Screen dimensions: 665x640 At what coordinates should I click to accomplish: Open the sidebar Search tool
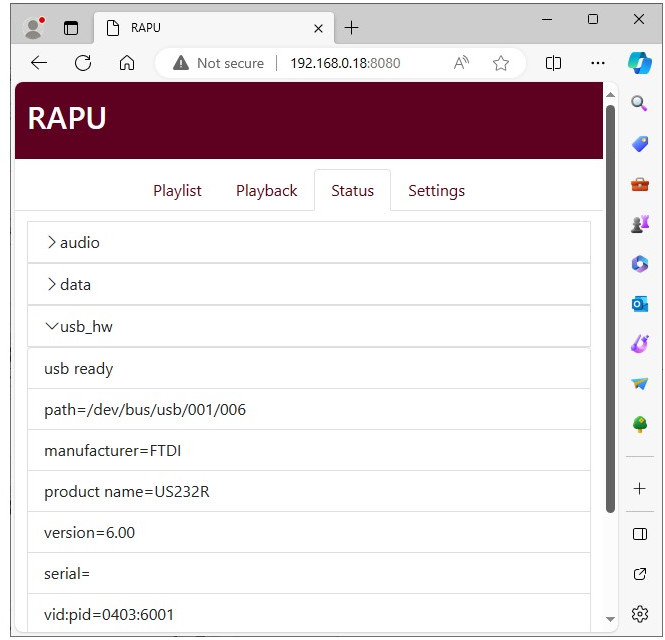639,103
